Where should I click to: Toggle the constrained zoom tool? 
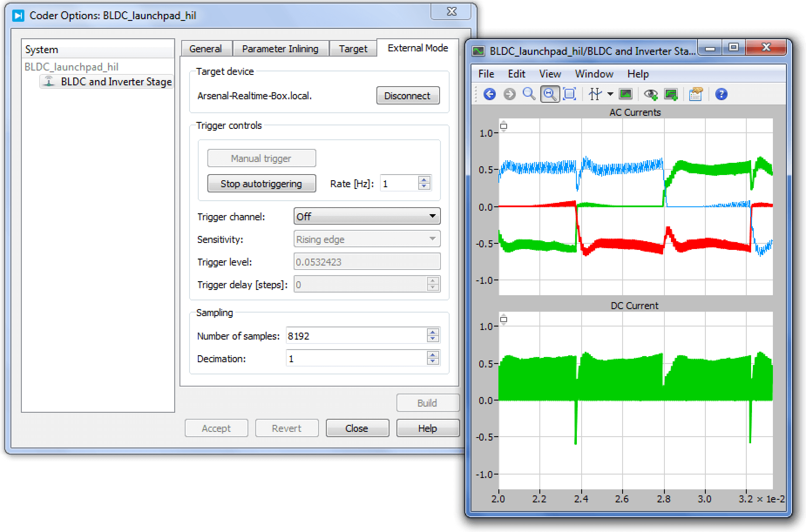tap(549, 94)
